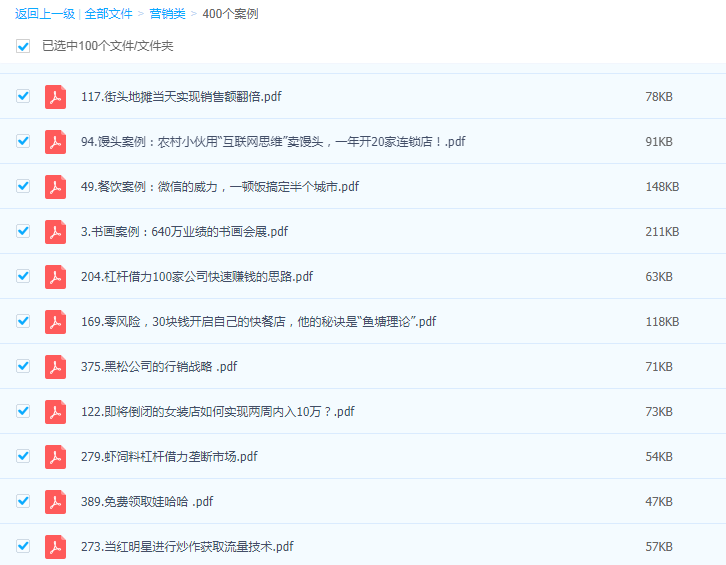Open file 3.书画案例：640万业绩的书画会展.pdf
The image size is (726, 565).
184,232
